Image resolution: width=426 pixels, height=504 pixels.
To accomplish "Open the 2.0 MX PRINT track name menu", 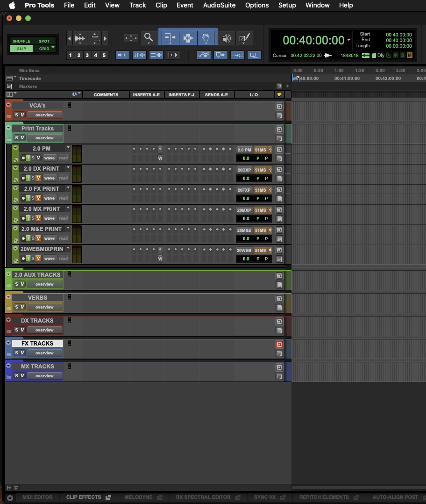I will pos(68,208).
